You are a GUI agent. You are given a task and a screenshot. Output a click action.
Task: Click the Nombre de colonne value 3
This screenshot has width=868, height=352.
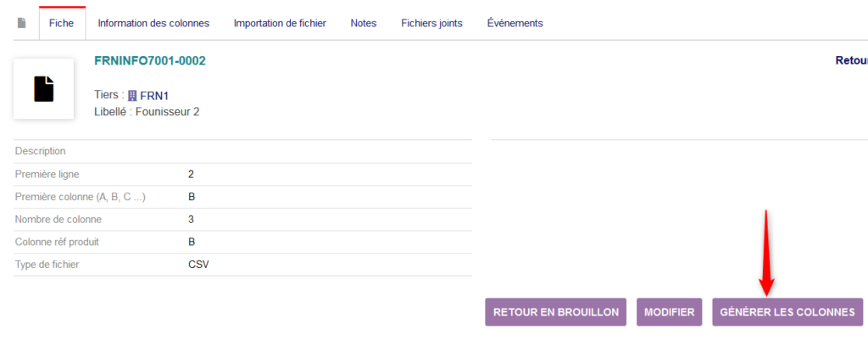(x=191, y=220)
